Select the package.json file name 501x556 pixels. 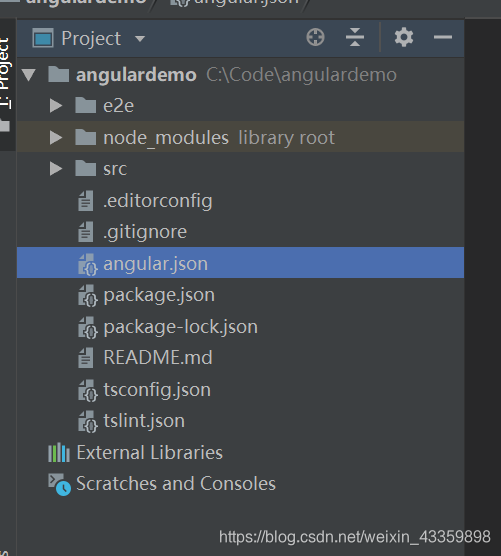coord(159,296)
